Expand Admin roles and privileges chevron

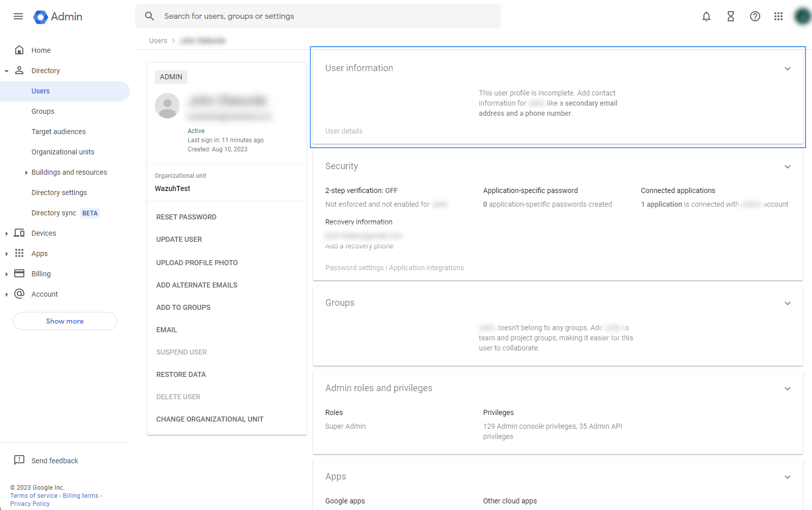pyautogui.click(x=787, y=389)
